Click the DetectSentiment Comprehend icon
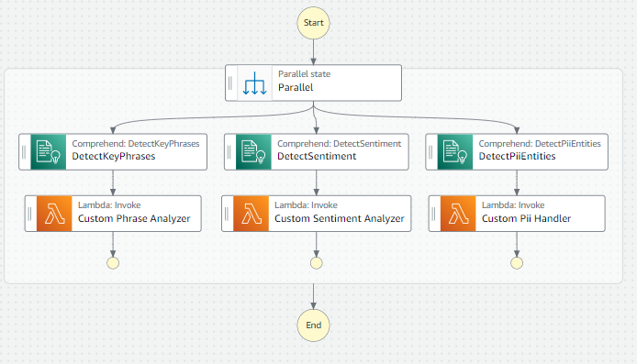Viewport: 637px width, 364px height. point(253,152)
